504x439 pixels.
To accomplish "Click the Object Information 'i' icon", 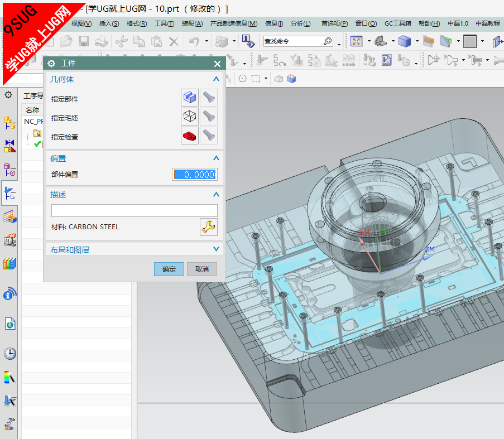I will coord(248,41).
